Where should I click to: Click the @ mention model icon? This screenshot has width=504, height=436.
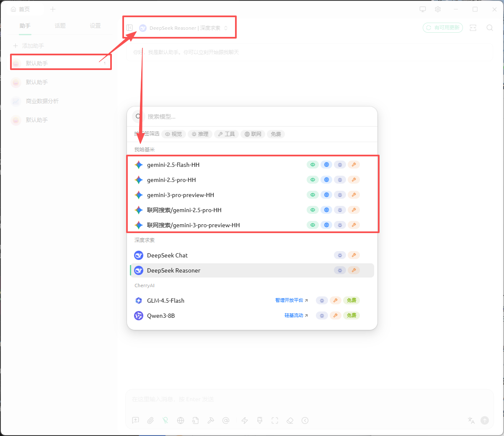pos(226,420)
